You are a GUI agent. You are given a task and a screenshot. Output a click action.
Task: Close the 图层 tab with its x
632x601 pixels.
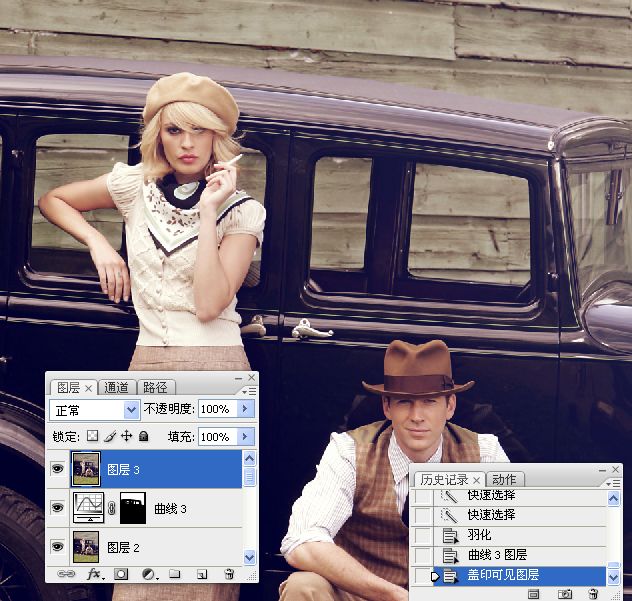88,389
